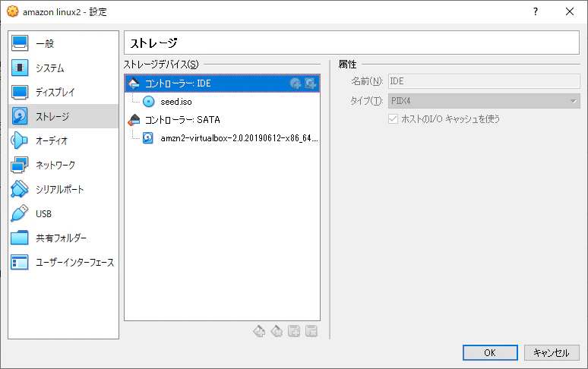Viewport: 588px width, 369px height.
Task: Click the SATA controller icon
Action: [x=134, y=120]
